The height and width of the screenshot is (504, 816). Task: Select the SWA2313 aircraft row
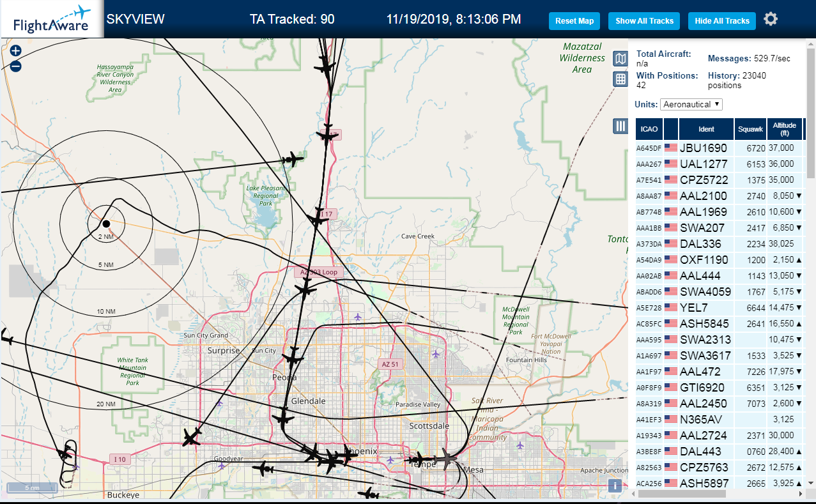tap(720, 340)
